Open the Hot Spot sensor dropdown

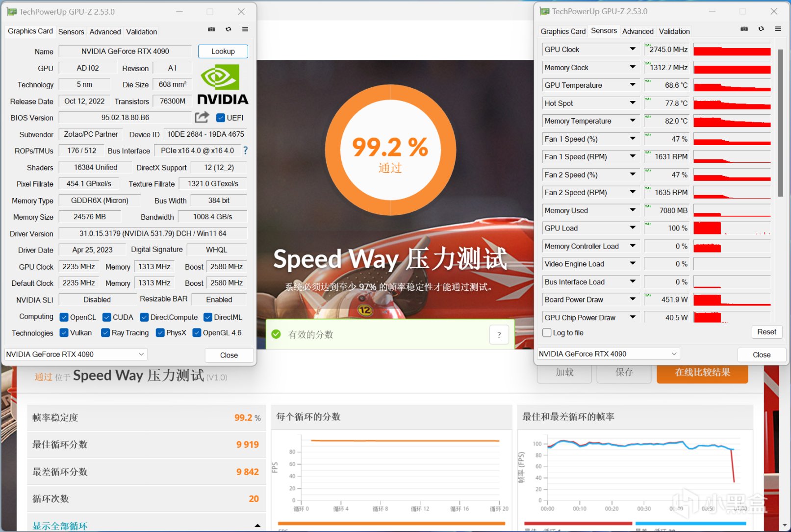pos(633,103)
